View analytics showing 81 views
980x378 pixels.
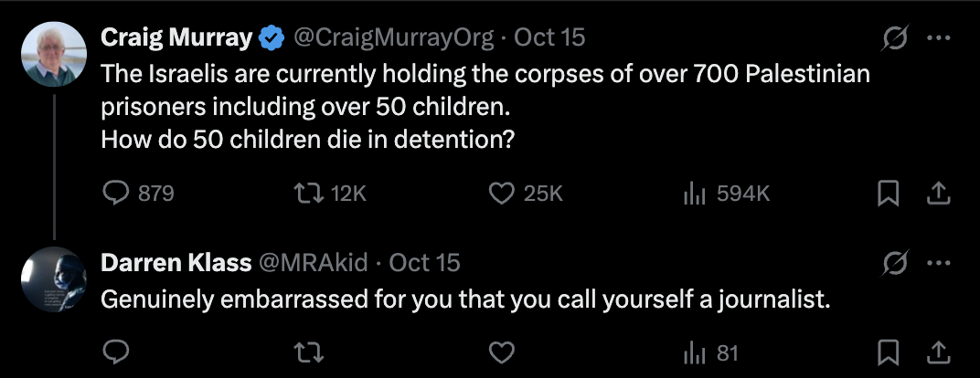691,353
